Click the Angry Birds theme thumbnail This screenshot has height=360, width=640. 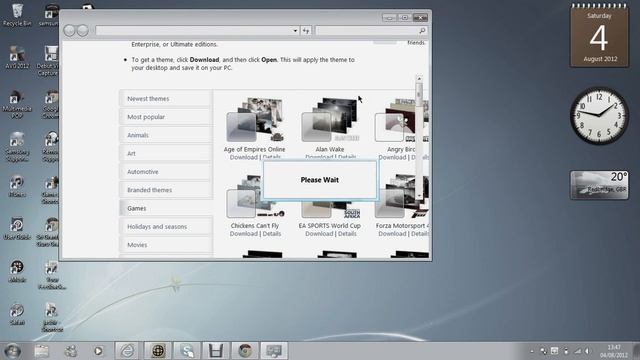click(402, 120)
